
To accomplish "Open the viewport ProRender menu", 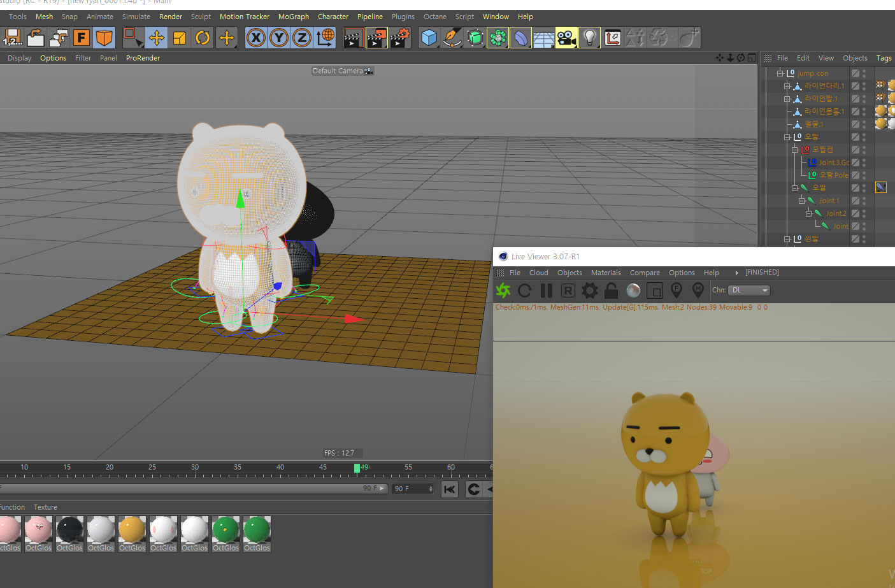I will pos(143,58).
